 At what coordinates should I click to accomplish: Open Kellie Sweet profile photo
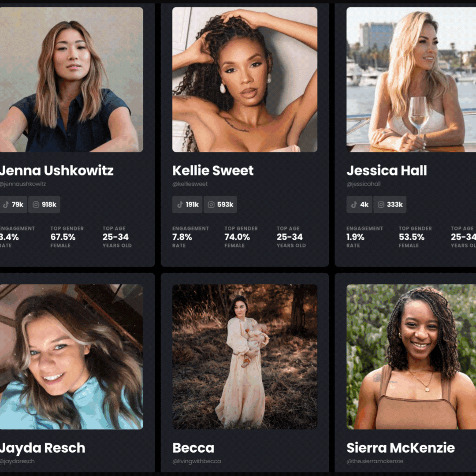[245, 79]
